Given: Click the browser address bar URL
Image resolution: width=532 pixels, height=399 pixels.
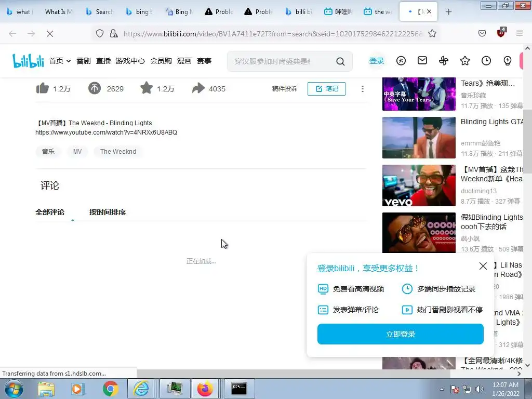Looking at the screenshot, I should pos(273,34).
